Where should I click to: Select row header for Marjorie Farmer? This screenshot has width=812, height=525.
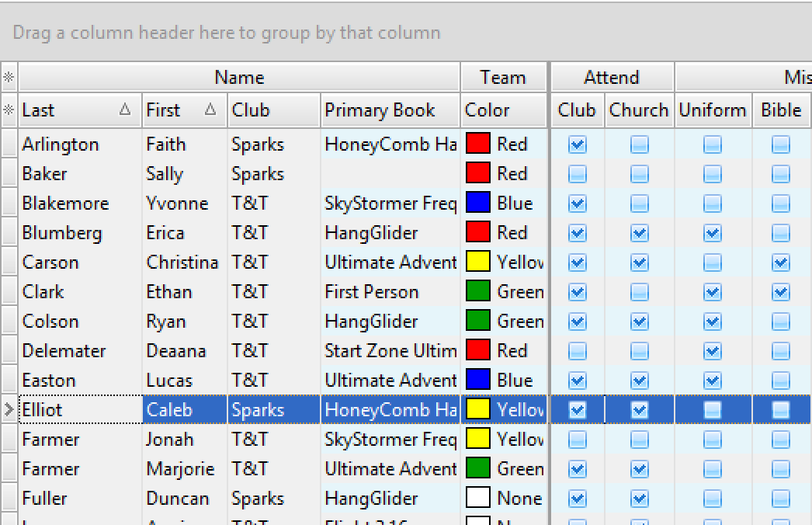(9, 469)
